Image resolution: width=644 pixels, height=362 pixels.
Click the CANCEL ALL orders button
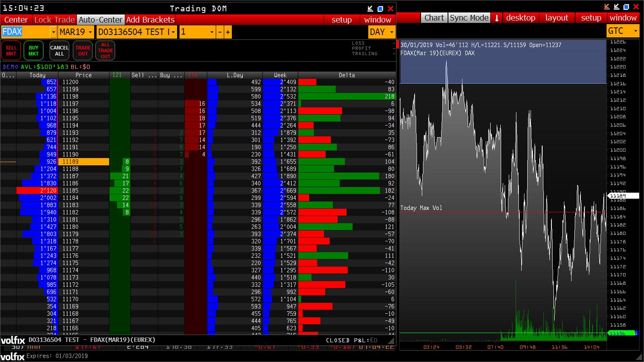pyautogui.click(x=59, y=51)
